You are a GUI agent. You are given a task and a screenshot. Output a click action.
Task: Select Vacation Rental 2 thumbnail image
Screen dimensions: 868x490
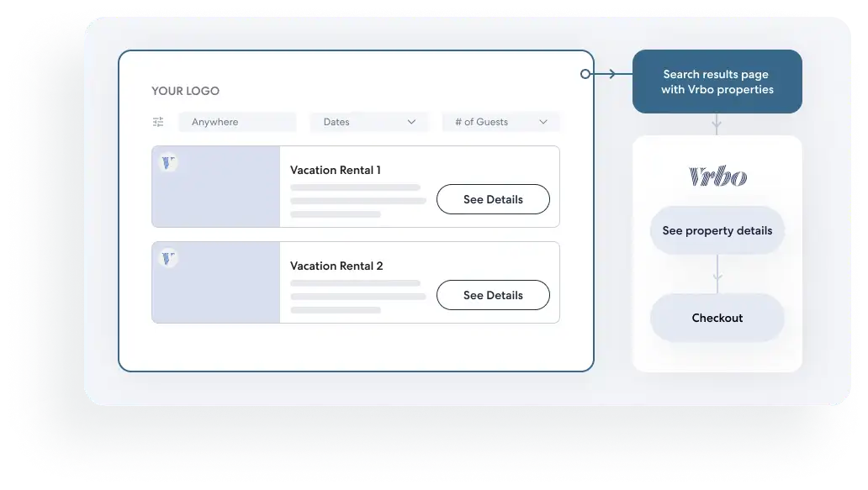point(216,282)
